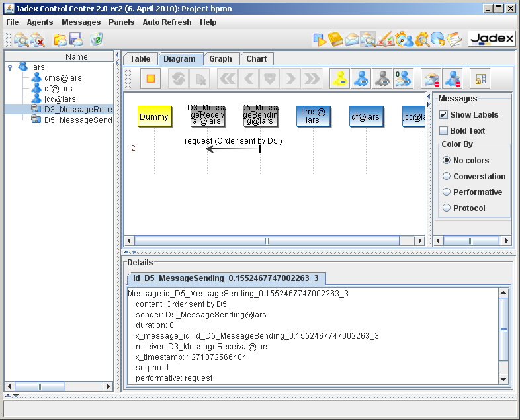
Task: Click the lock icon in diagram toolbar
Action: (480, 79)
